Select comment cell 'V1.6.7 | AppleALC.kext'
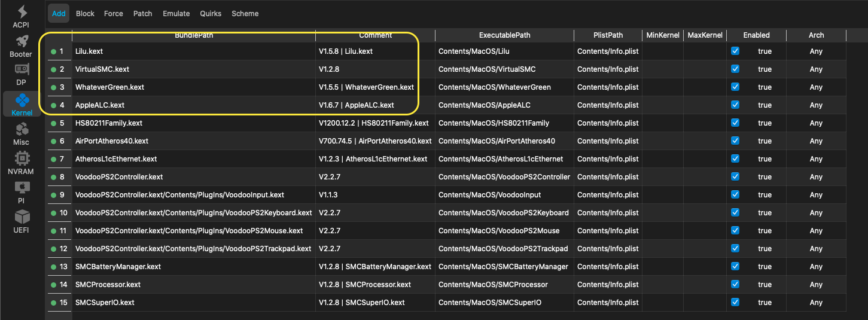Screen dimensions: 868x320 coord(376,105)
